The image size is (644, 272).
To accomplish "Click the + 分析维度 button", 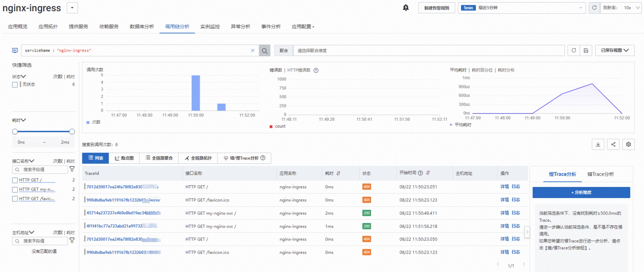I will pos(581,192).
